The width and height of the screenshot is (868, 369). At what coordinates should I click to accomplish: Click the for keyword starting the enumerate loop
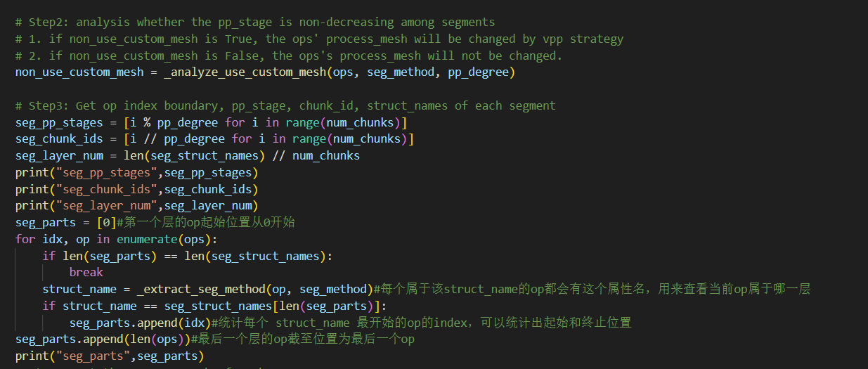25,239
